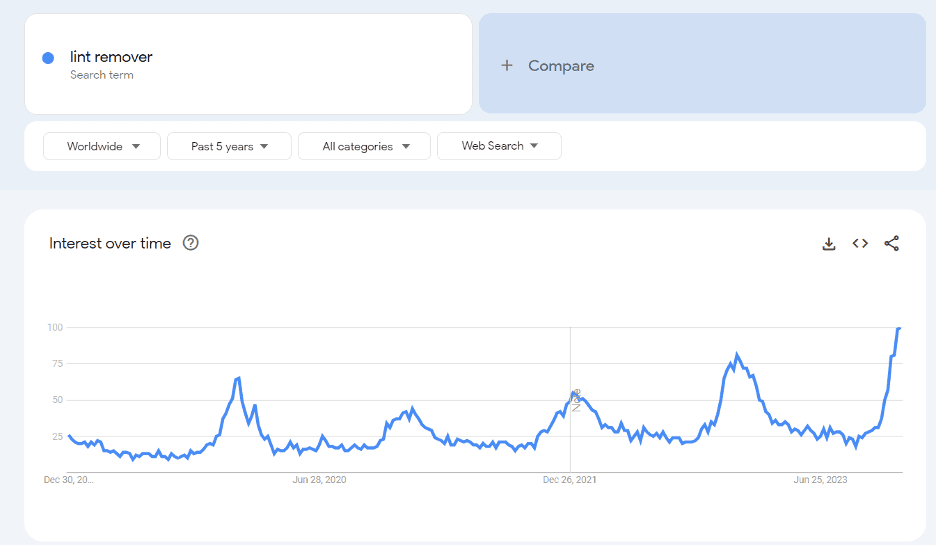
Task: Open the Worldwide region dropdown
Action: point(102,146)
